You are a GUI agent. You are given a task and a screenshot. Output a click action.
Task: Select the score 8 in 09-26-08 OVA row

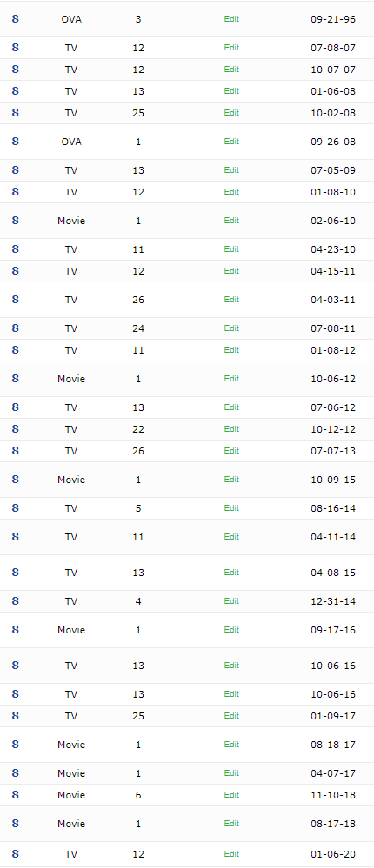(x=15, y=141)
